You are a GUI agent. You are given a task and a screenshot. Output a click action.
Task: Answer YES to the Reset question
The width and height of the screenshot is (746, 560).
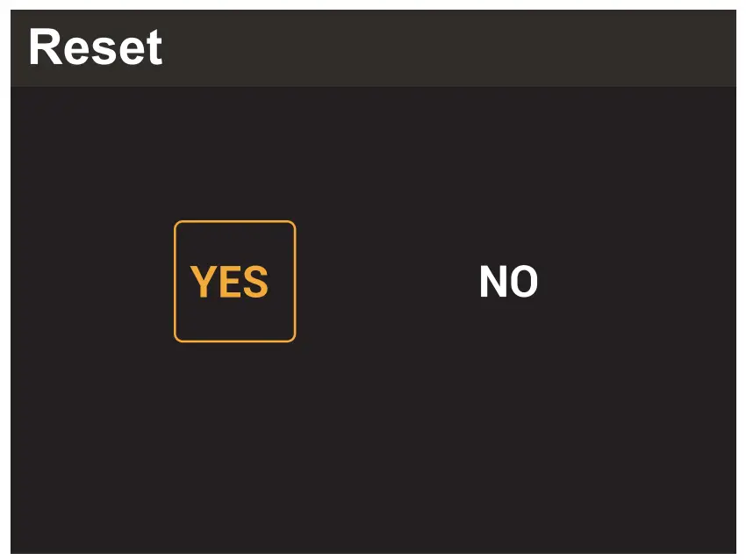point(234,282)
